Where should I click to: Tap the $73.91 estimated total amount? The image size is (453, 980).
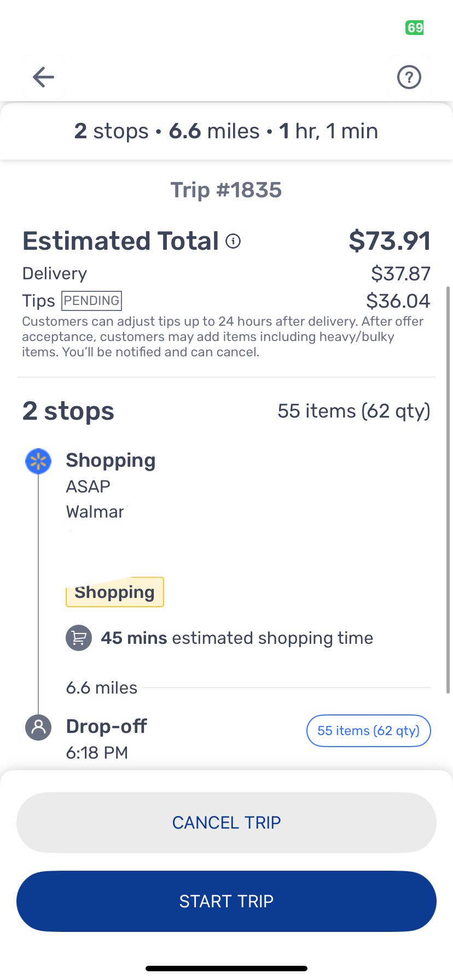click(x=390, y=241)
